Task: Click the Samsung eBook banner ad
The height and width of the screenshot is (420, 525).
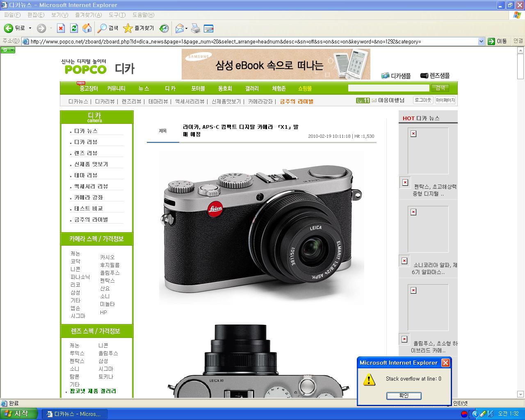Action: click(276, 64)
